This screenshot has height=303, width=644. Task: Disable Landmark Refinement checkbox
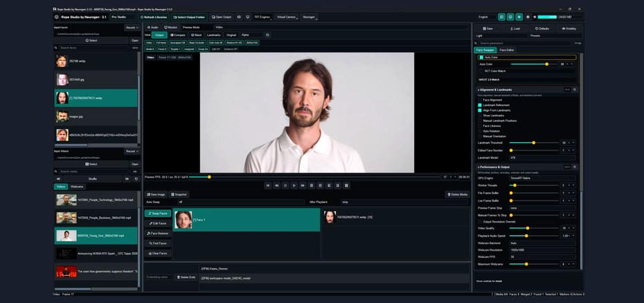click(480, 105)
